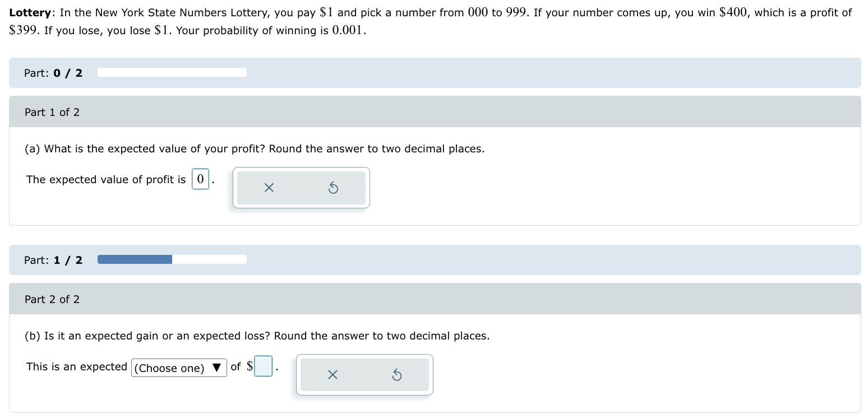Select the Part 1 of 2 header
Screen dimensions: 868x419
[52, 112]
